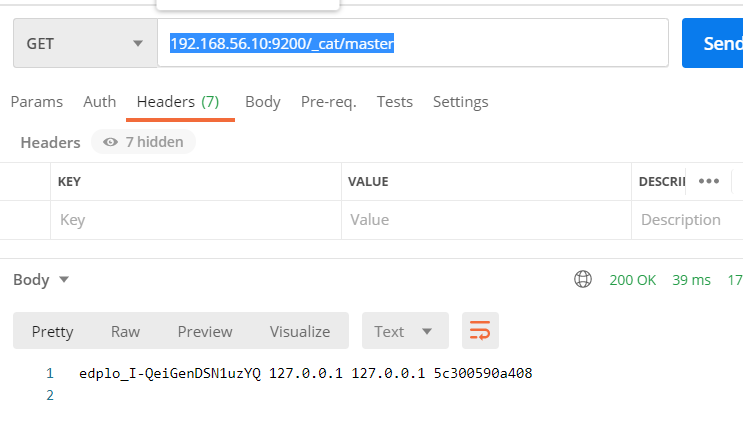Select the Headers (7) tab
The height and width of the screenshot is (438, 743).
pyautogui.click(x=178, y=102)
